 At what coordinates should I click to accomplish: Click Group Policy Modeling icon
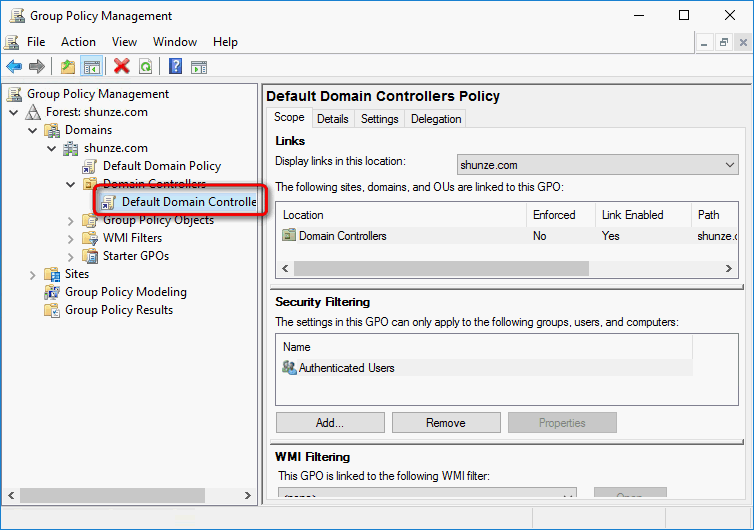(x=52, y=292)
